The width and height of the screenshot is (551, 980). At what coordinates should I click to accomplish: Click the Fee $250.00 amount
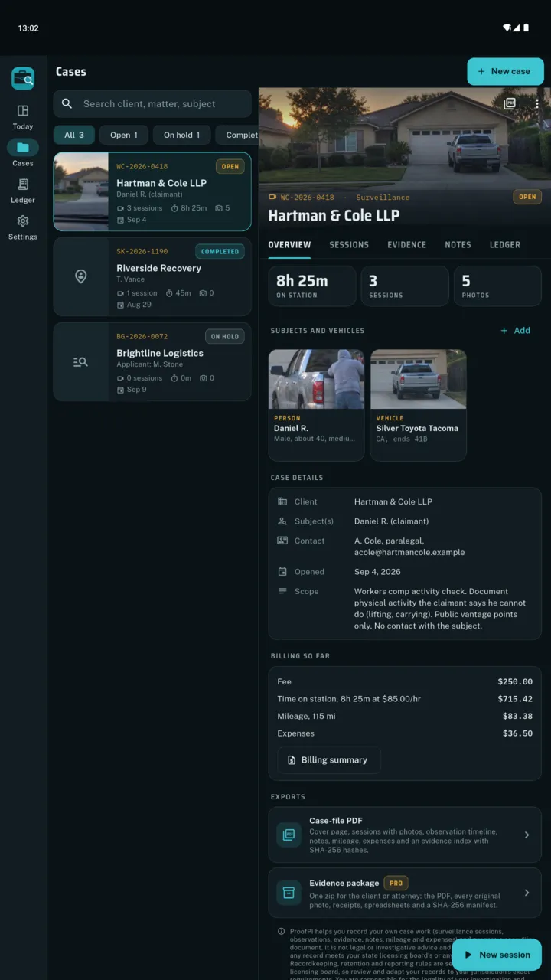(515, 681)
